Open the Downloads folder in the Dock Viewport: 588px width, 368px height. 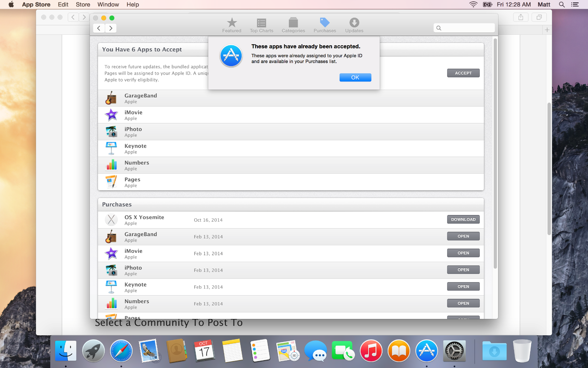pos(494,351)
